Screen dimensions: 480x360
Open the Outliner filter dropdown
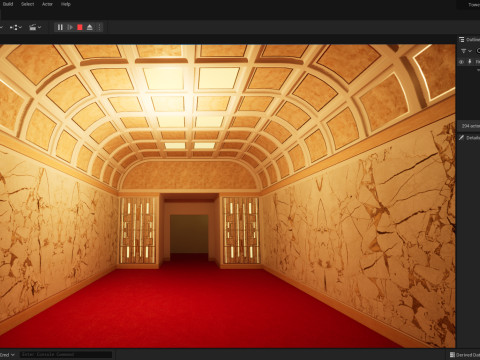(x=466, y=51)
